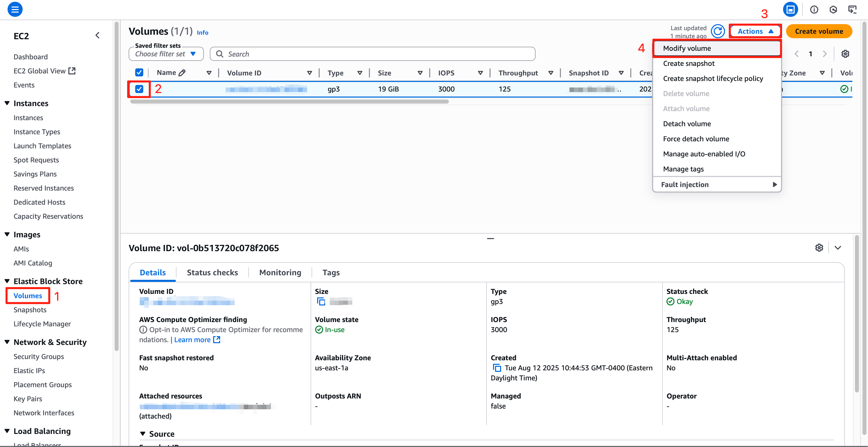
Task: Go to Volumes in the sidebar
Action: pos(28,296)
